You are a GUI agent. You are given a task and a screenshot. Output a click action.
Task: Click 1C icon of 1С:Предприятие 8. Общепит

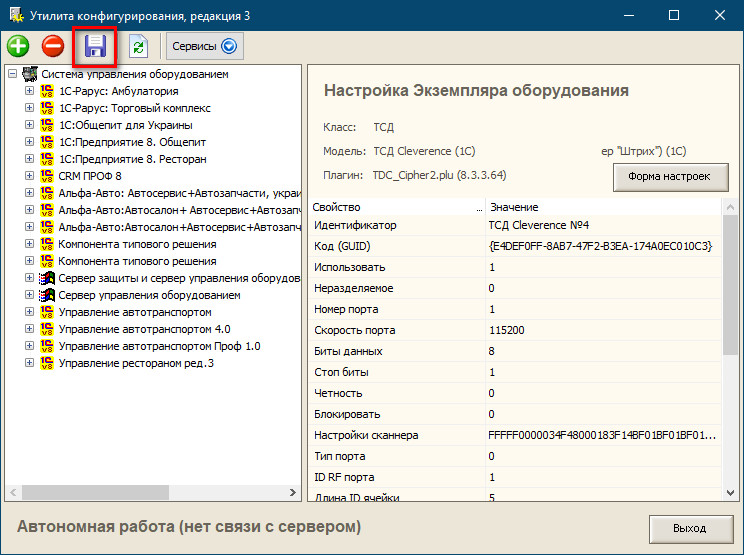coord(46,142)
